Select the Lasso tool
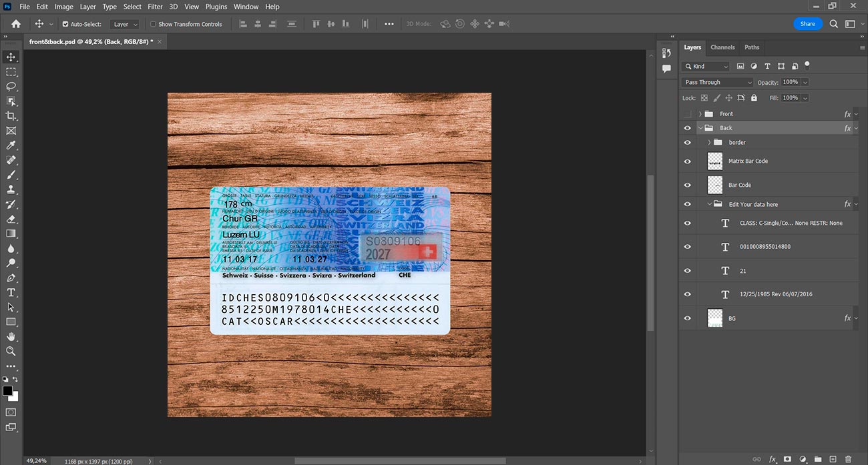This screenshot has height=465, width=868. [x=11, y=87]
